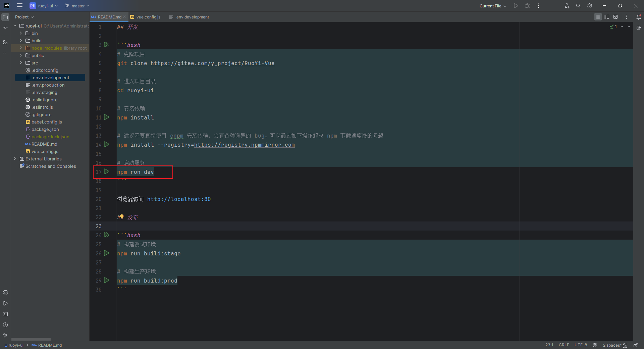Open the registry.npmmirror.com link

tap(244, 145)
